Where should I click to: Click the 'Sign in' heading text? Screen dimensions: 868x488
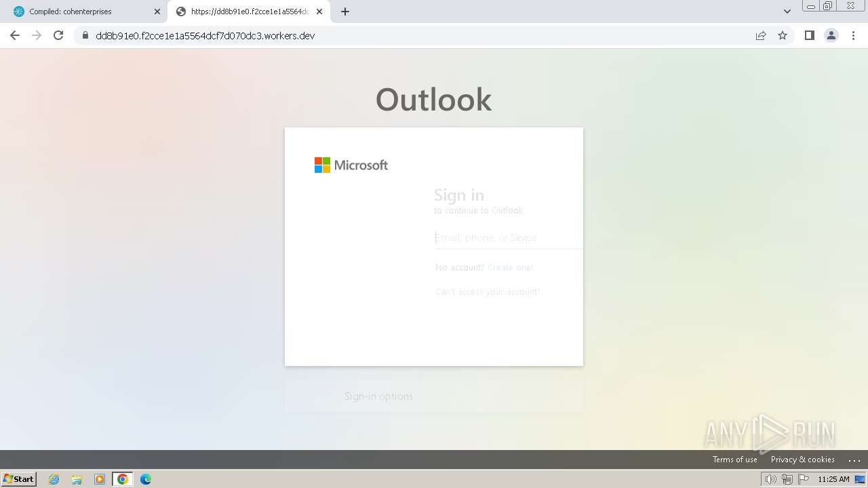pyautogui.click(x=459, y=195)
